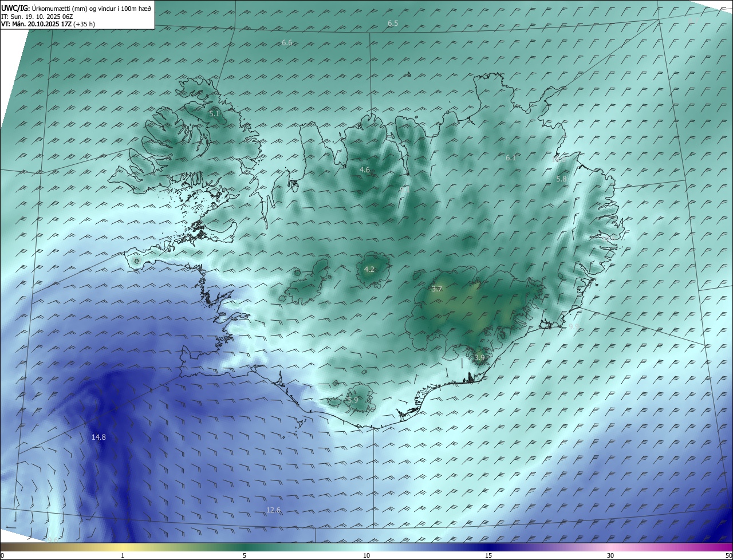Image resolution: width=733 pixels, height=560 pixels.
Task: Click the 6.1 value label on the map
Action: click(x=511, y=157)
